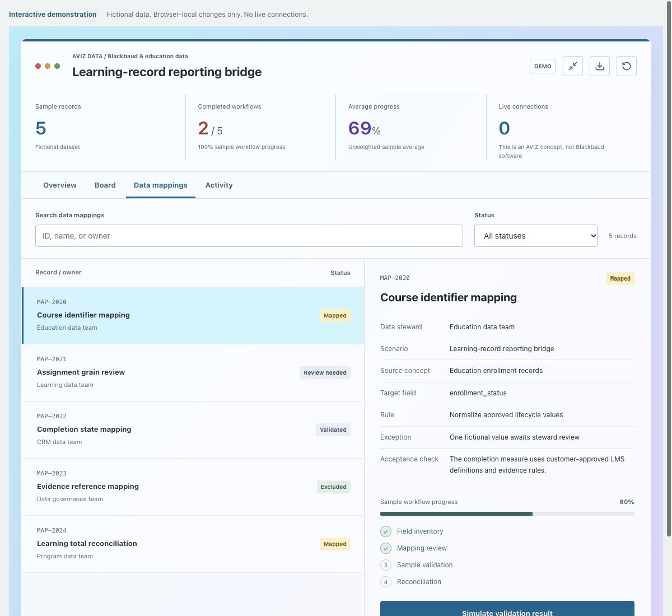This screenshot has height=616, width=672.
Task: Go to the Activity tab
Action: pos(219,185)
